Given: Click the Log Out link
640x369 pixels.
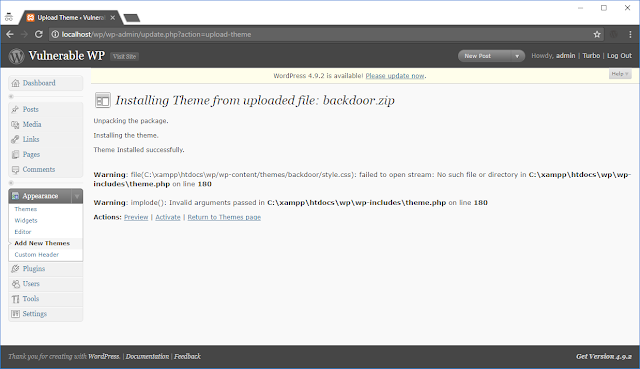Looking at the screenshot, I should (619, 56).
